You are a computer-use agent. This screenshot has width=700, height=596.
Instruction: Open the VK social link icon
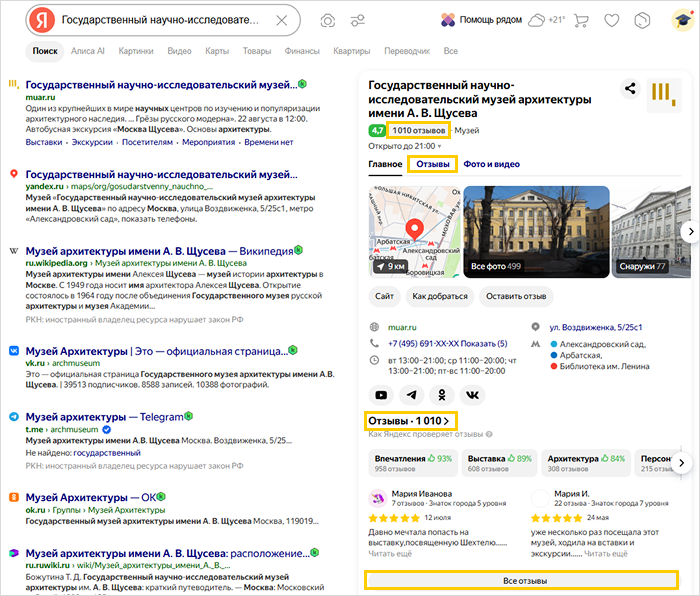pos(472,395)
